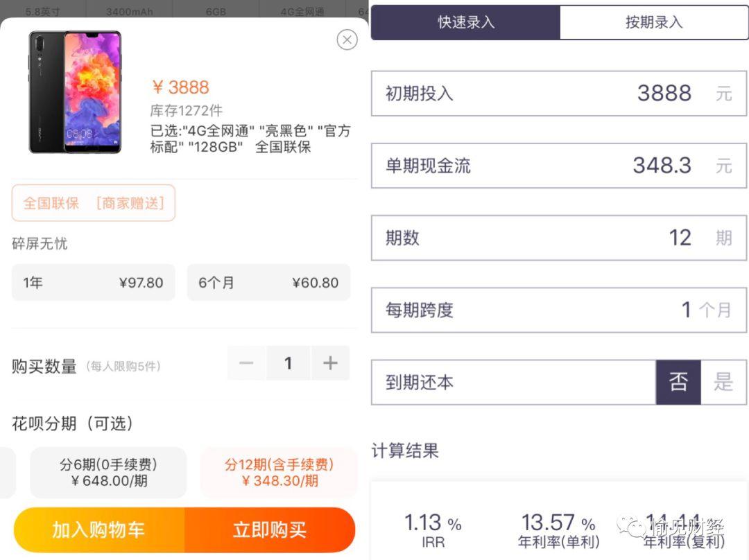This screenshot has width=749, height=560.
Task: Select 是 for 到期还本
Action: [x=723, y=383]
